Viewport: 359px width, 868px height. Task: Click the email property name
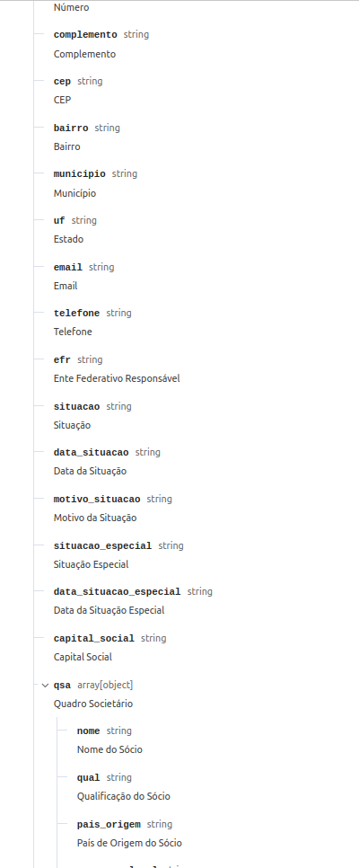(x=68, y=268)
